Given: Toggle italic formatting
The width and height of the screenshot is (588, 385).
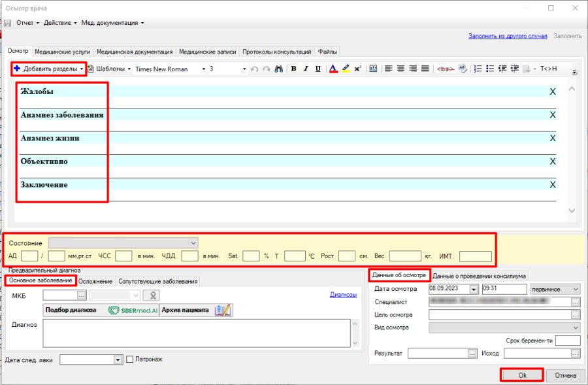Looking at the screenshot, I should point(306,69).
